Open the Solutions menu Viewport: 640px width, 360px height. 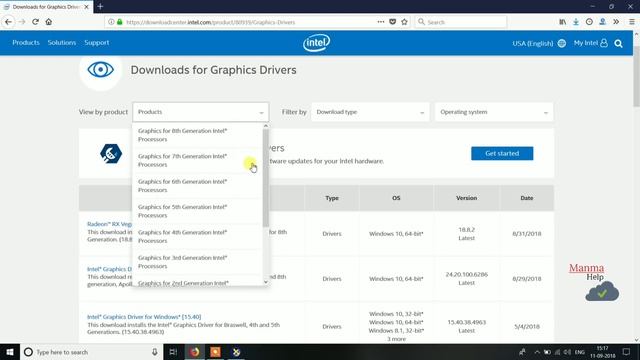tap(62, 42)
